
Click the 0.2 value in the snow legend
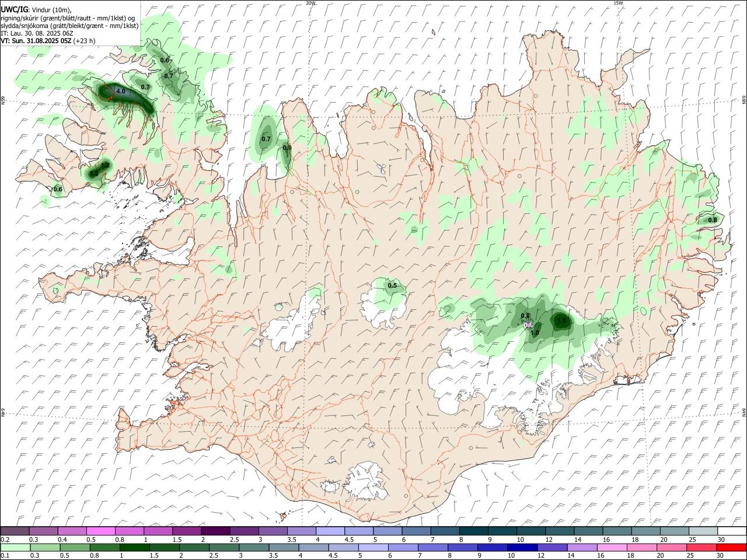coord(5,540)
